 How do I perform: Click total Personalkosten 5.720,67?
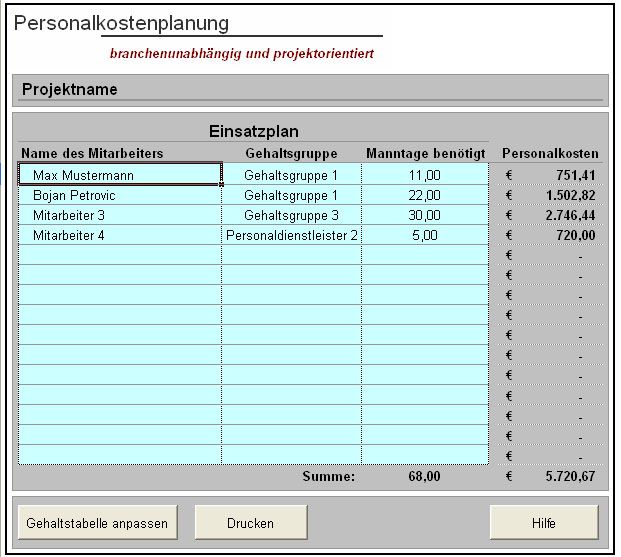coord(570,476)
